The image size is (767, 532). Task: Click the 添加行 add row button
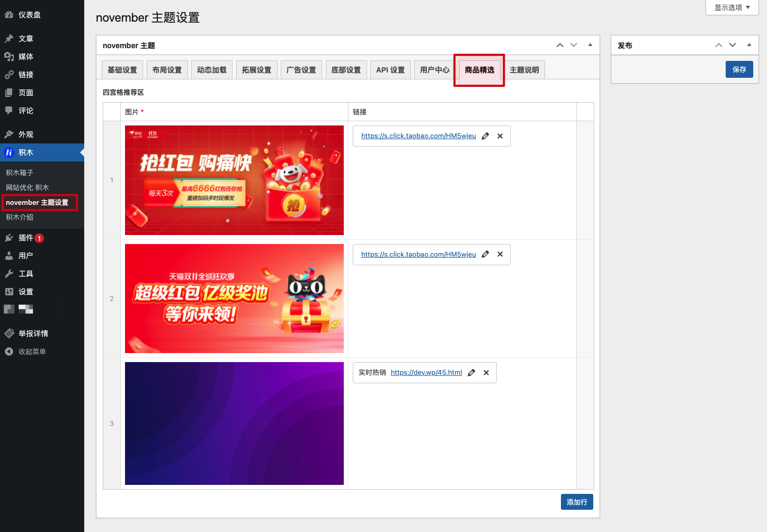click(x=577, y=502)
